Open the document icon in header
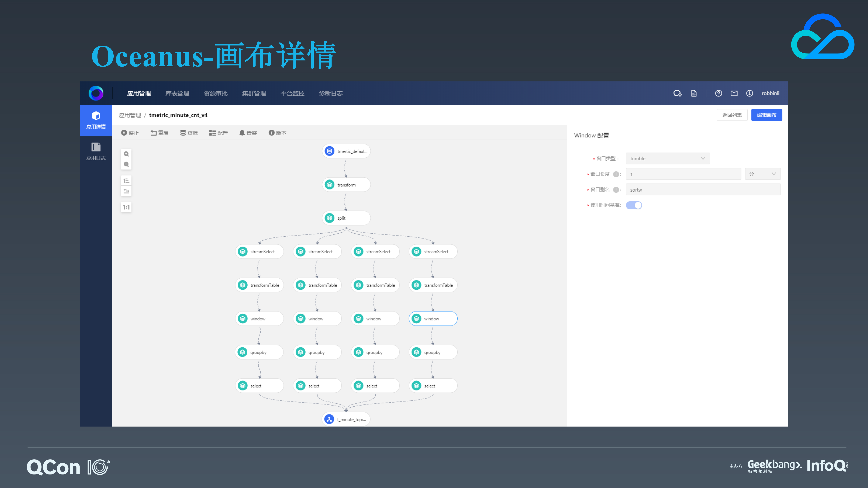 [x=694, y=93]
